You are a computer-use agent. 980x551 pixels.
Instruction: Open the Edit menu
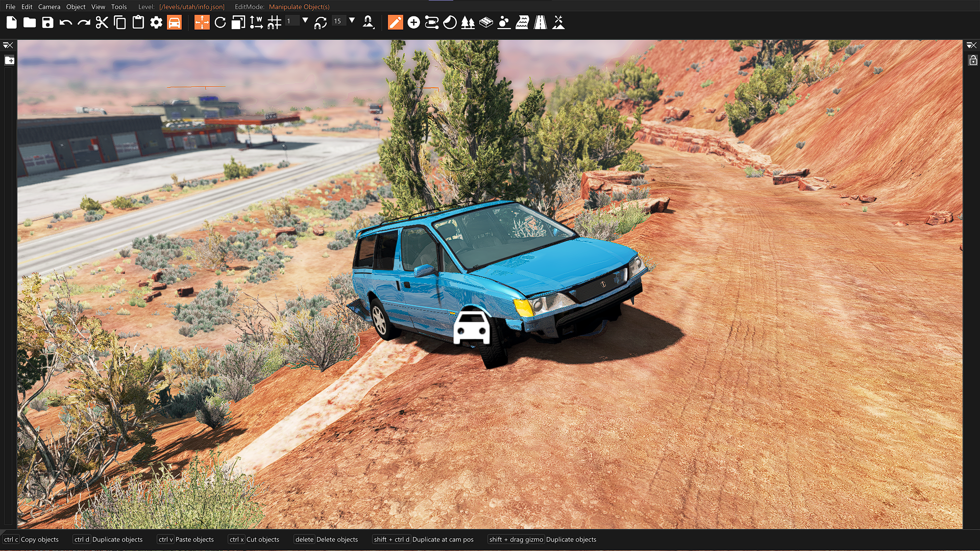[x=27, y=7]
